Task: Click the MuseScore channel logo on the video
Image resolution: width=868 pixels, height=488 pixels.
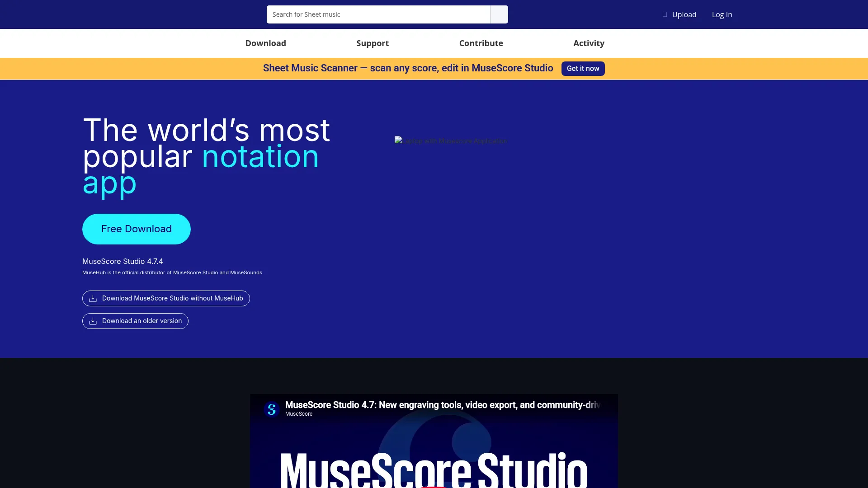Action: 272,409
